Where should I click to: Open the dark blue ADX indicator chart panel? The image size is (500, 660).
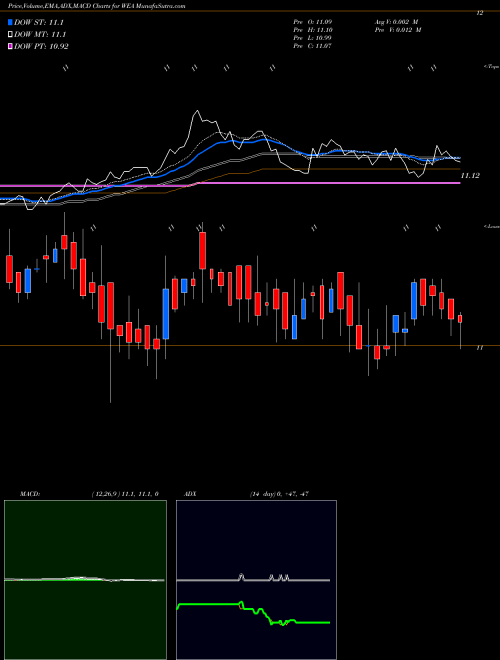coord(256,580)
